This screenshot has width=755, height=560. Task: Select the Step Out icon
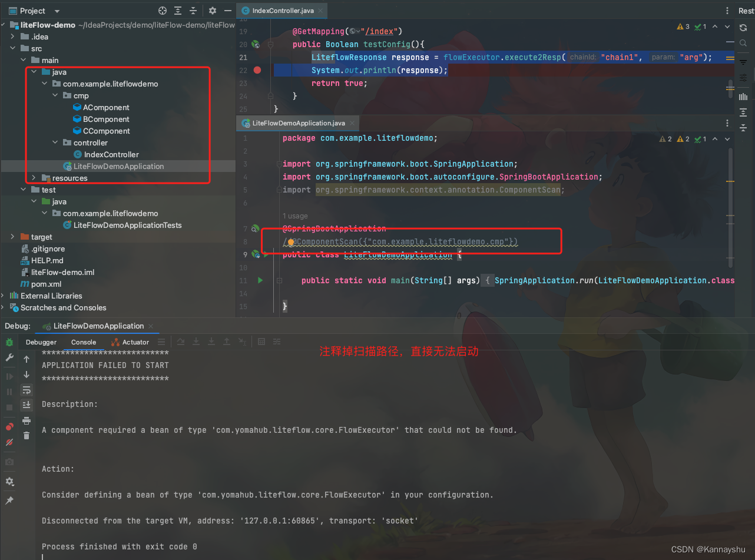pos(226,342)
